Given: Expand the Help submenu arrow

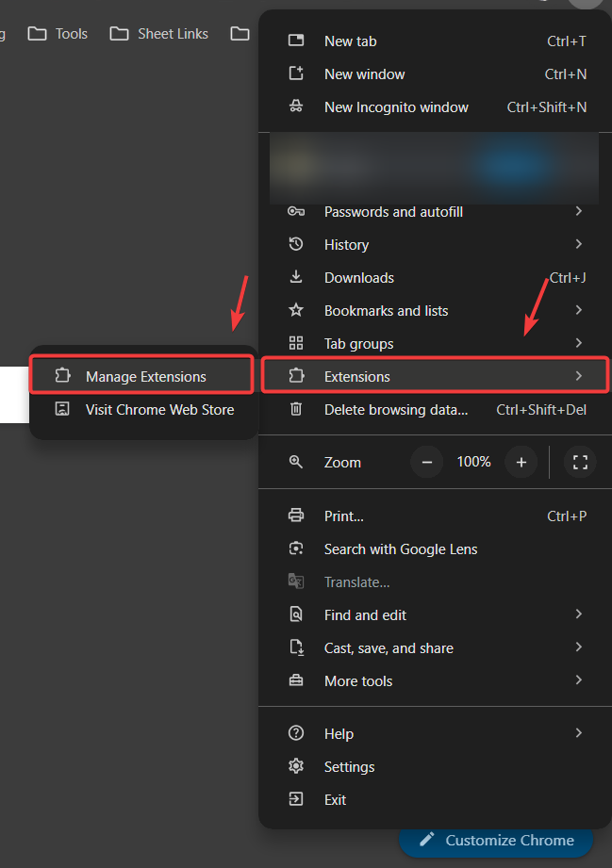Looking at the screenshot, I should click(x=579, y=732).
